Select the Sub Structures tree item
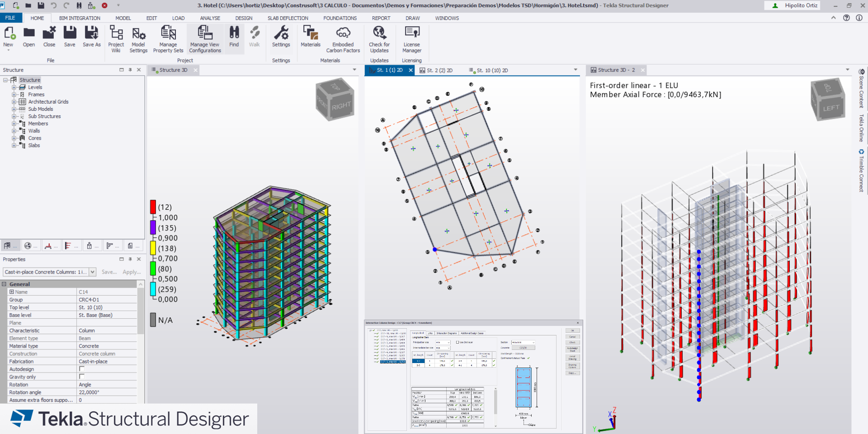This screenshot has height=434, width=868. pos(44,116)
